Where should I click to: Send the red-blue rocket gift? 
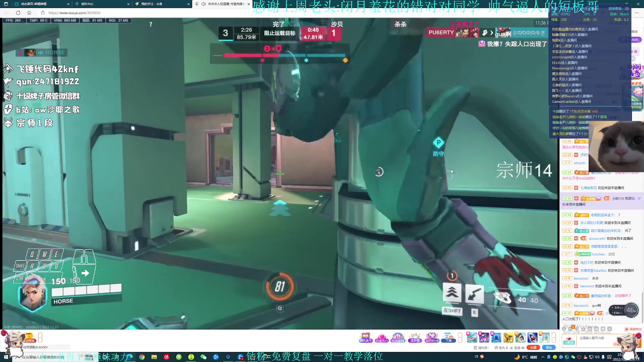[532, 337]
